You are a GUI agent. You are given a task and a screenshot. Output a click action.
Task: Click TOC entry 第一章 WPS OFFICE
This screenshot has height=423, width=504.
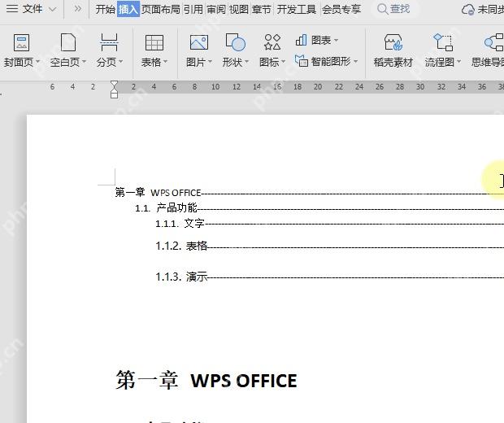[x=159, y=192]
